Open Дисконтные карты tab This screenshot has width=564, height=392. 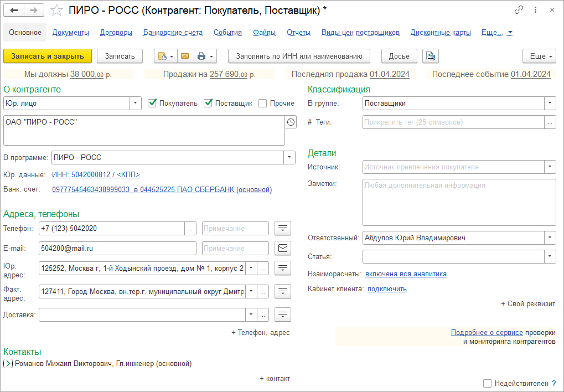441,33
